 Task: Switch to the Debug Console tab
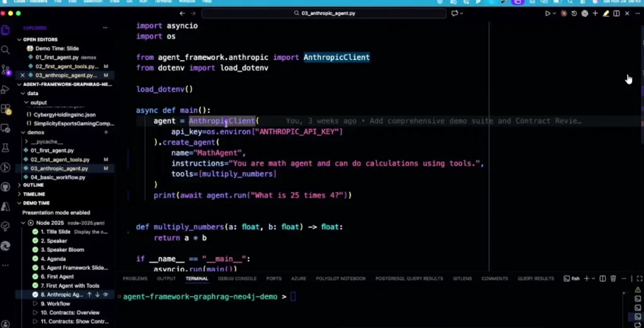237,278
